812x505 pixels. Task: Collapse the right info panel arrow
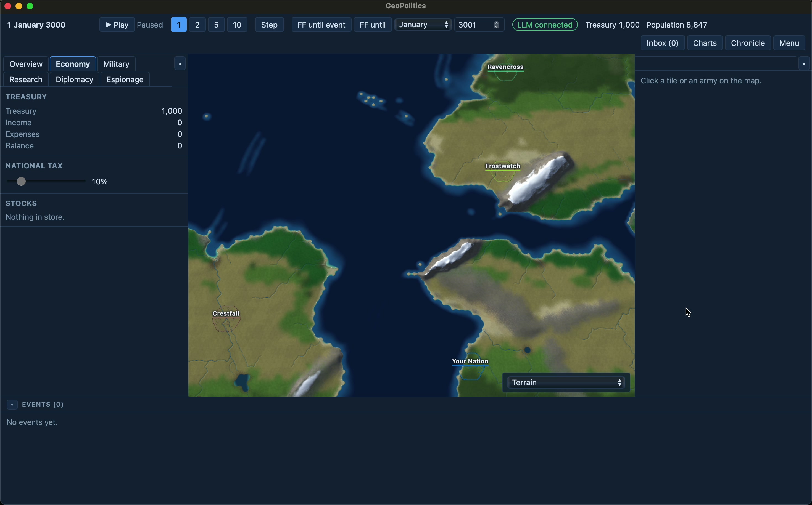pyautogui.click(x=804, y=64)
